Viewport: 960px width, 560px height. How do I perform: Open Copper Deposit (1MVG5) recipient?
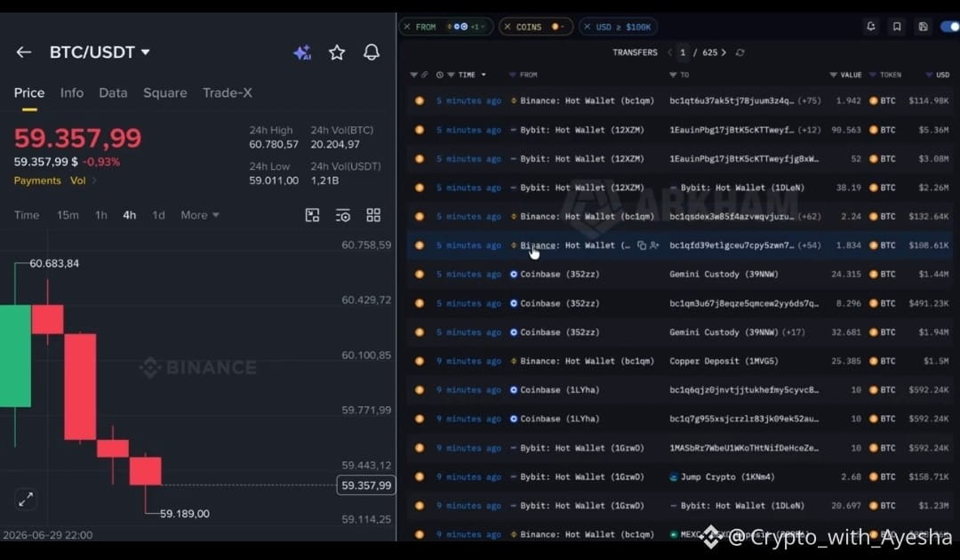coord(724,361)
